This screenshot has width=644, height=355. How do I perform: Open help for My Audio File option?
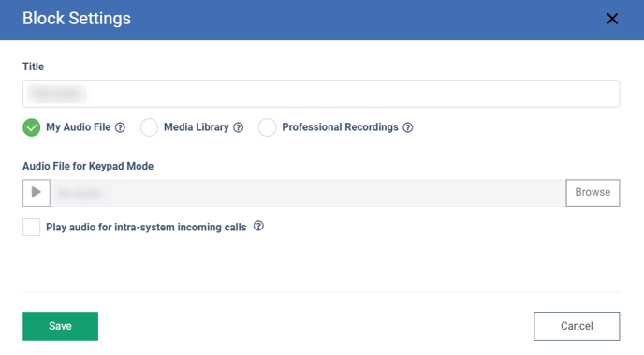coord(120,127)
